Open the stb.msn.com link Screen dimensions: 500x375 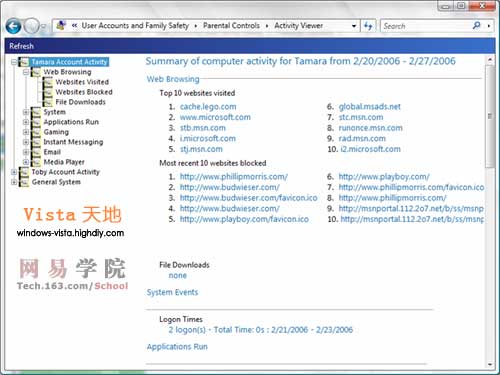203,128
